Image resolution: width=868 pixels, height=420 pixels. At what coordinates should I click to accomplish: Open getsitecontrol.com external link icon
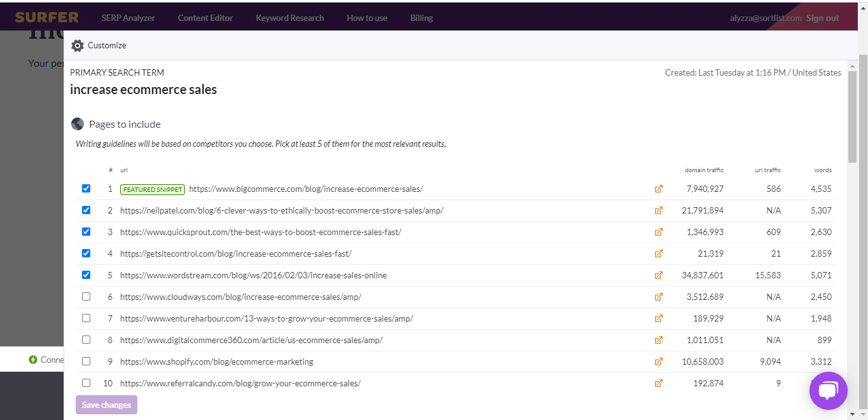click(658, 254)
